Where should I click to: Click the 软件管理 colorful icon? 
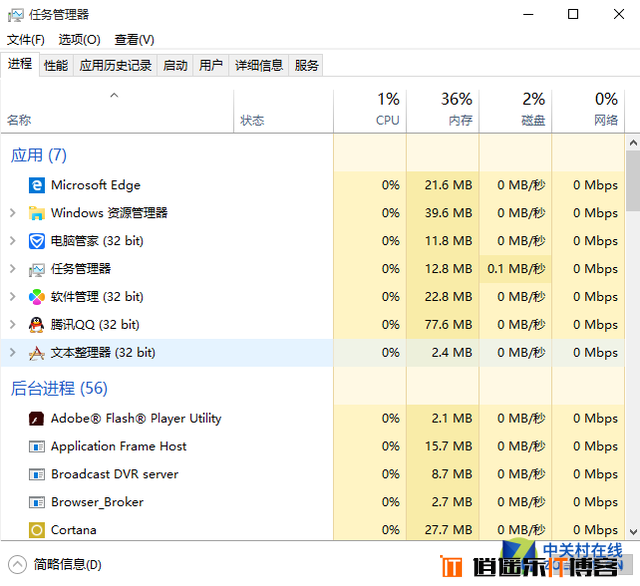click(x=36, y=297)
